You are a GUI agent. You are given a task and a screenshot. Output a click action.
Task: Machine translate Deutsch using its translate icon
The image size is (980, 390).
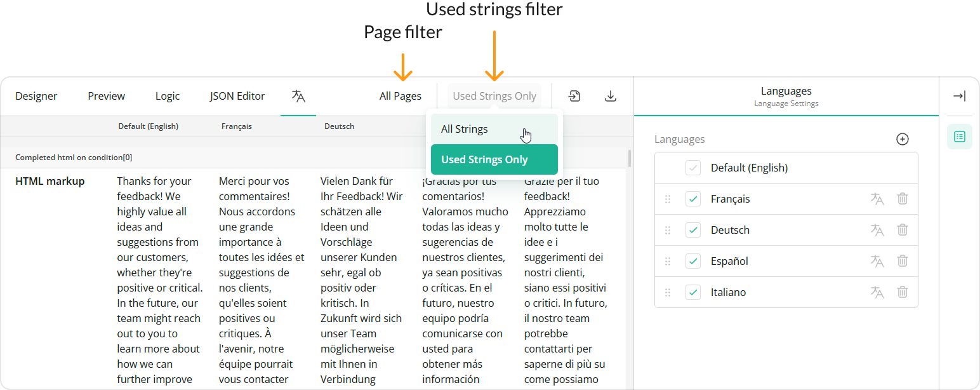point(877,230)
